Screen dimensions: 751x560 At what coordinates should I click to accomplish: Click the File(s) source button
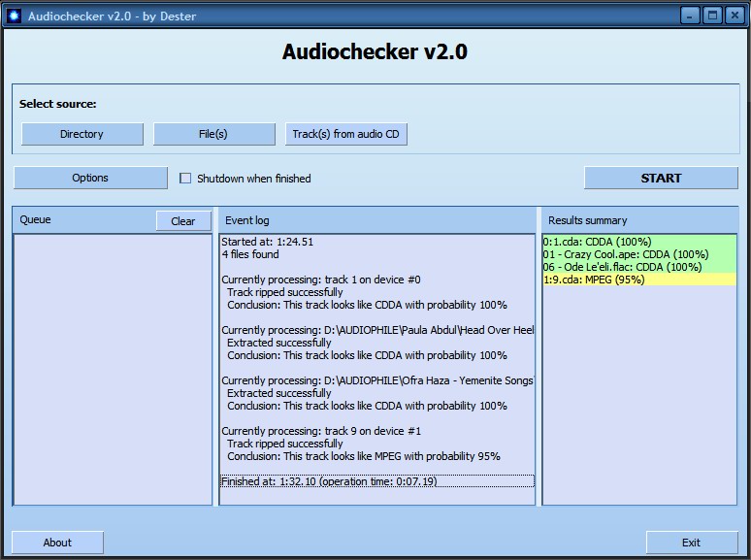pyautogui.click(x=213, y=134)
